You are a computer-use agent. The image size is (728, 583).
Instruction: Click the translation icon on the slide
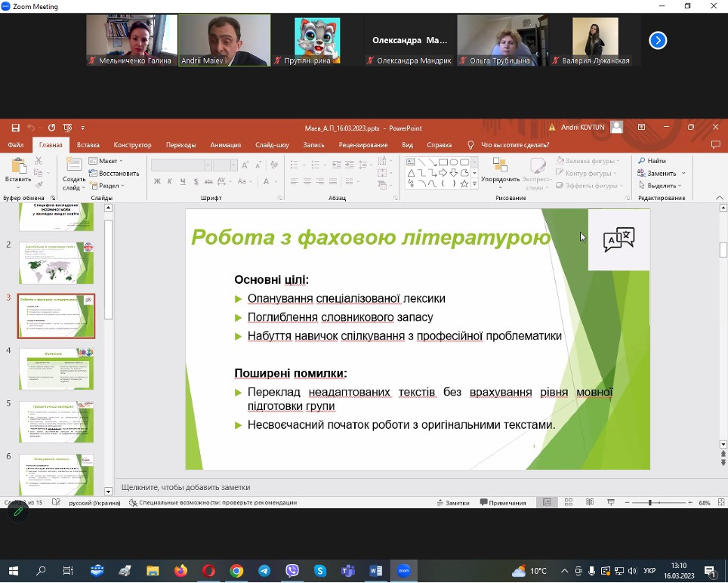coord(618,239)
